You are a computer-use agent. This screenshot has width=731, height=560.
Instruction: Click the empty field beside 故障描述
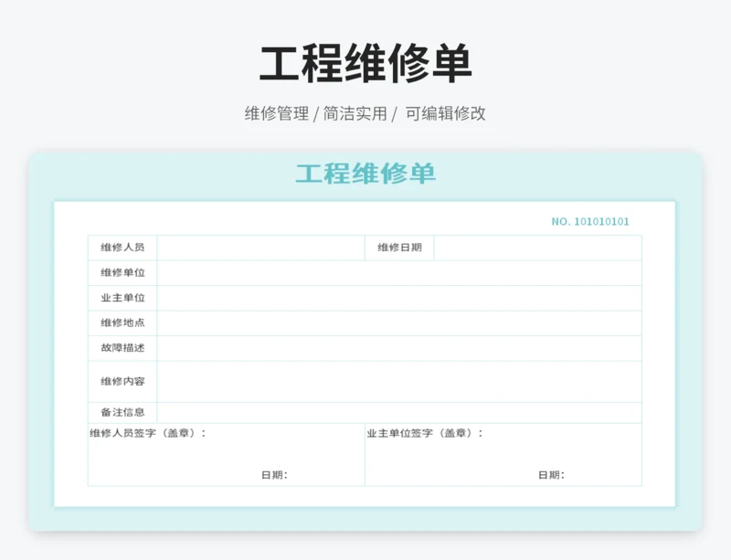point(399,348)
